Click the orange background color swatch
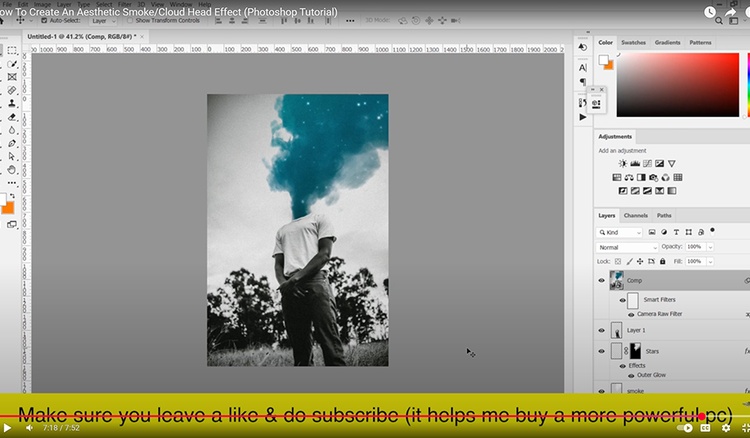 click(x=8, y=208)
